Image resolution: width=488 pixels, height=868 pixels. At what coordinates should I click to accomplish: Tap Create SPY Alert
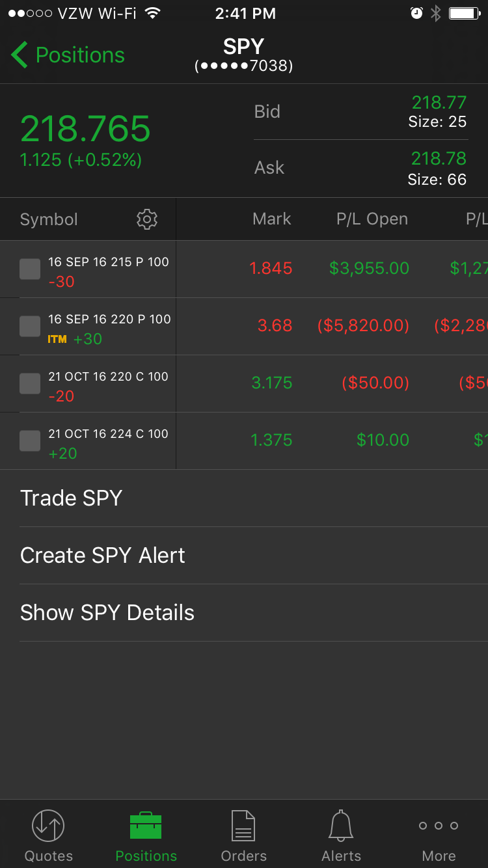pyautogui.click(x=244, y=555)
